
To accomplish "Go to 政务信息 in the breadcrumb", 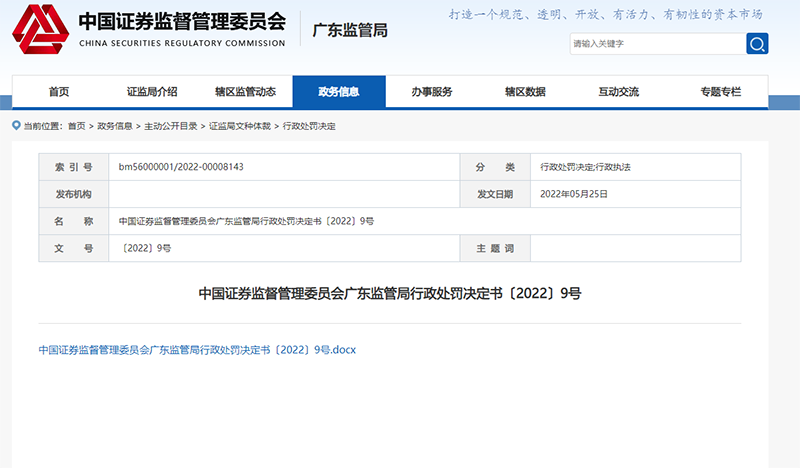I will pos(115,126).
